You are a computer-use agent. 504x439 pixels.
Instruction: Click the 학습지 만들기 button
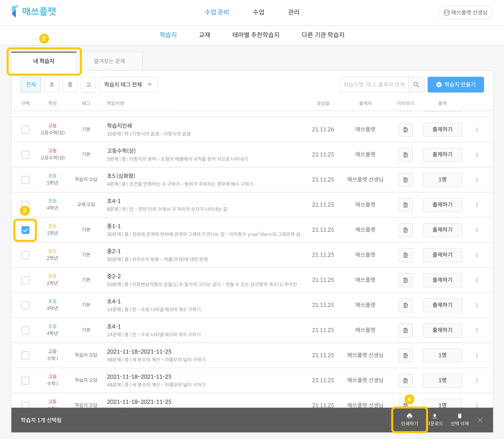click(456, 84)
